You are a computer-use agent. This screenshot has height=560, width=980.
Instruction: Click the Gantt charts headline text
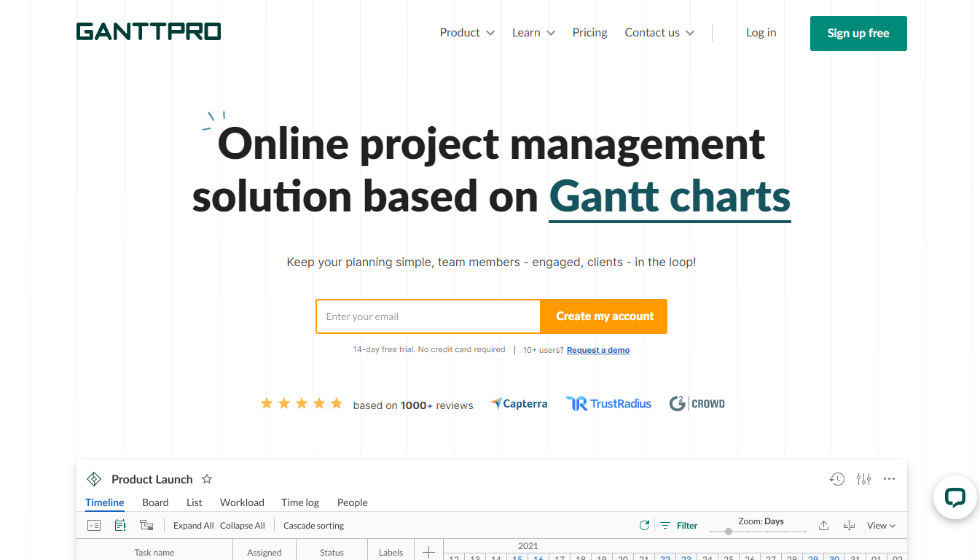[670, 198]
